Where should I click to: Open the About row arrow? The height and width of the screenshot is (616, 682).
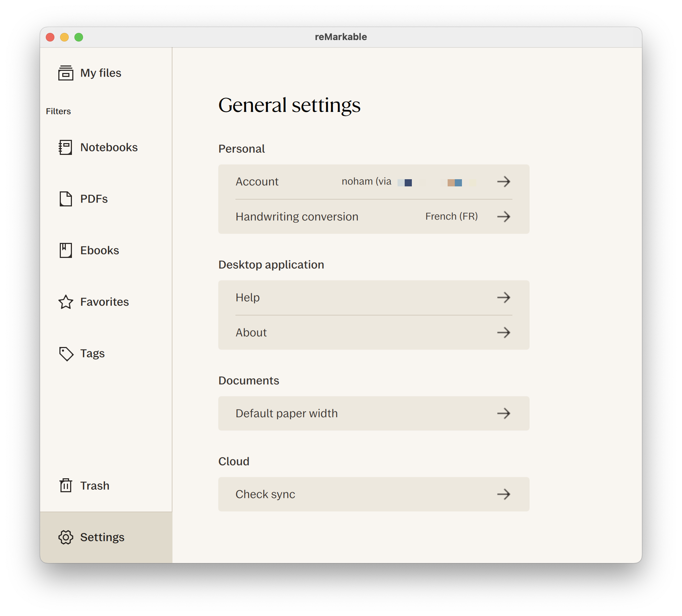point(503,333)
